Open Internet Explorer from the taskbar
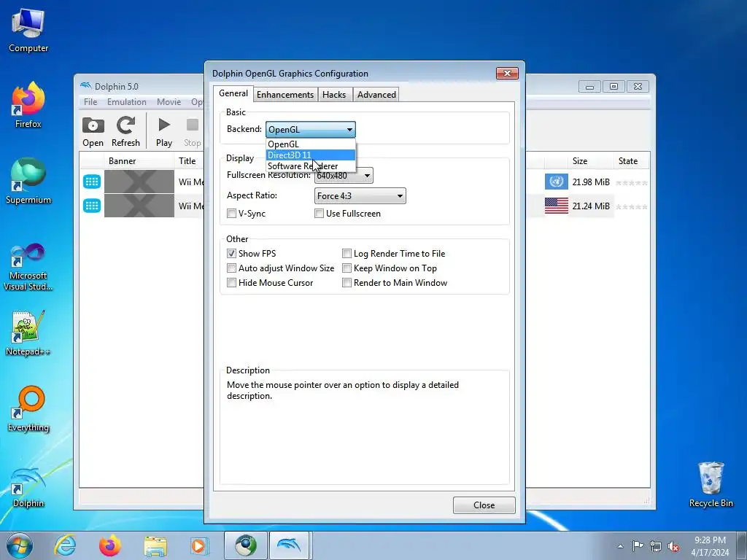747x560 pixels. [x=65, y=545]
